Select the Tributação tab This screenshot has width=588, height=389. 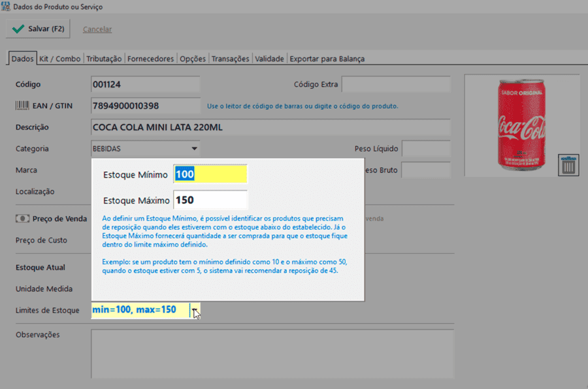pyautogui.click(x=103, y=58)
